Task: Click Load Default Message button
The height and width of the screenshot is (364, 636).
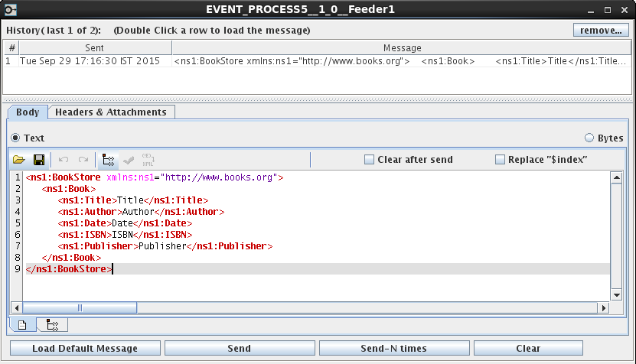Action: [x=85, y=349]
